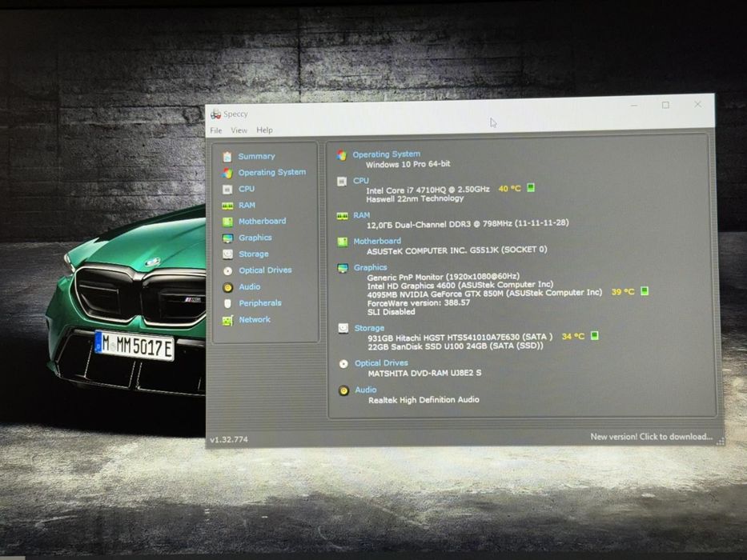Click the Operating System Windows flag sidebar icon
The height and width of the screenshot is (560, 747).
[x=227, y=173]
